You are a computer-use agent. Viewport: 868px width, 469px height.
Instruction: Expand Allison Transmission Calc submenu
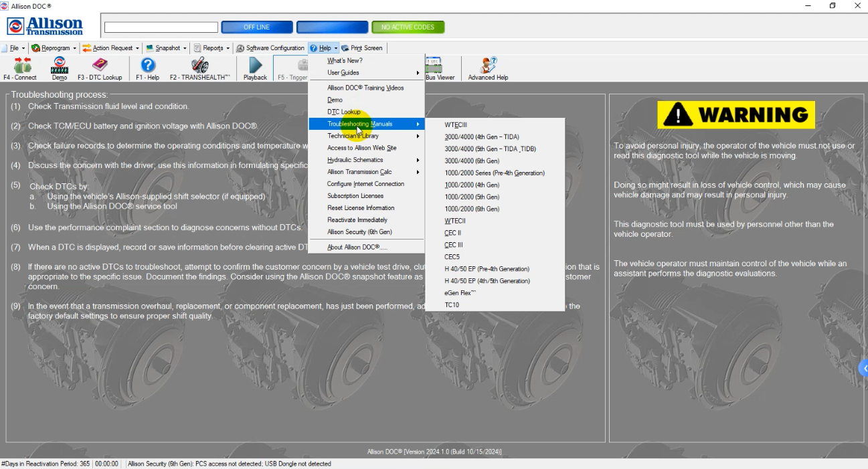[x=366, y=172]
